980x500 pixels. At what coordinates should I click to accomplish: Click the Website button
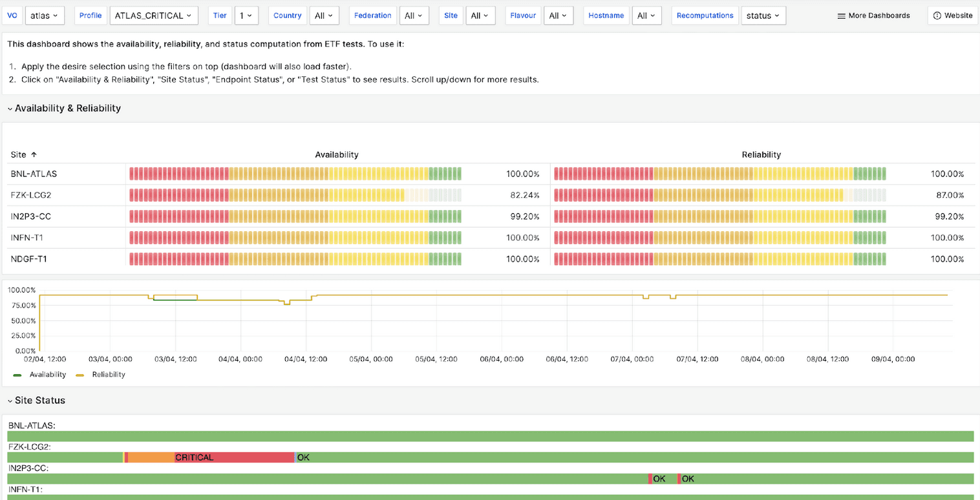(x=952, y=16)
